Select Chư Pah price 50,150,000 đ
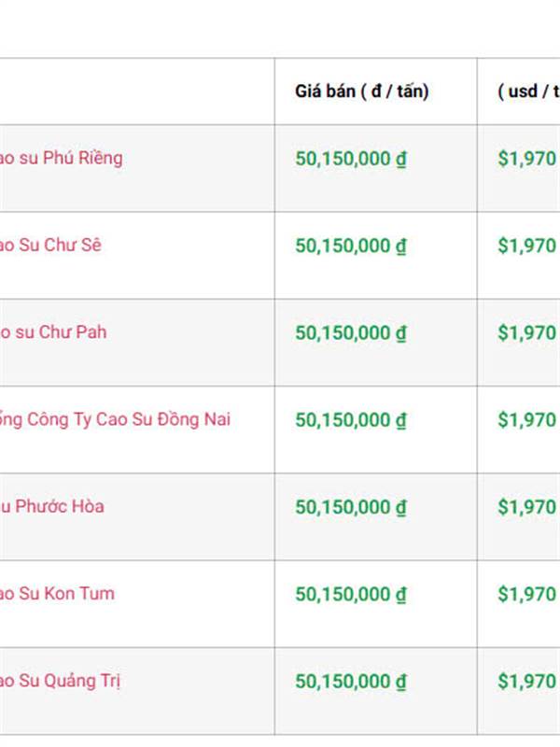This screenshot has height=747, width=560. click(x=351, y=333)
